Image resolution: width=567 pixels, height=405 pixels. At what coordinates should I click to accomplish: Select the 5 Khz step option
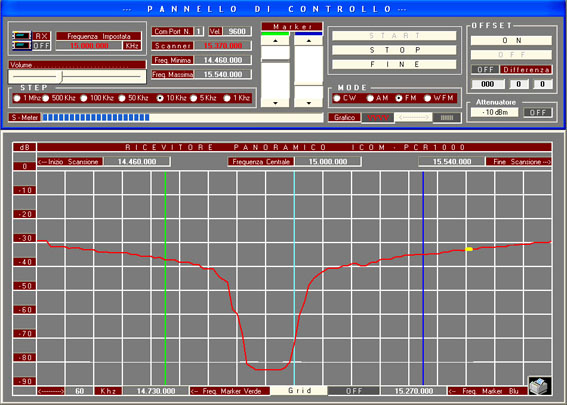tap(194, 98)
